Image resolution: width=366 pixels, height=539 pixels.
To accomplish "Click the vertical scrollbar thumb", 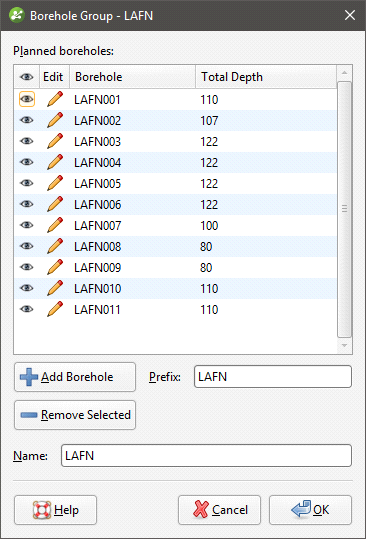I will point(344,209).
